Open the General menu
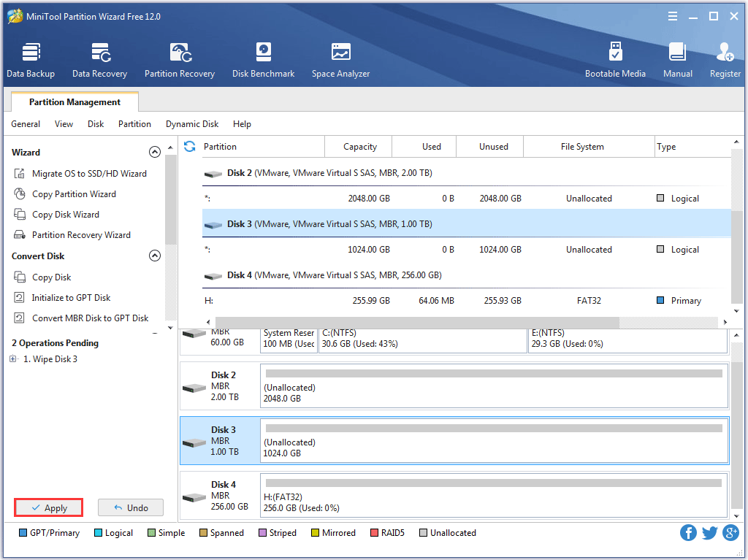This screenshot has width=748, height=560. tap(26, 124)
